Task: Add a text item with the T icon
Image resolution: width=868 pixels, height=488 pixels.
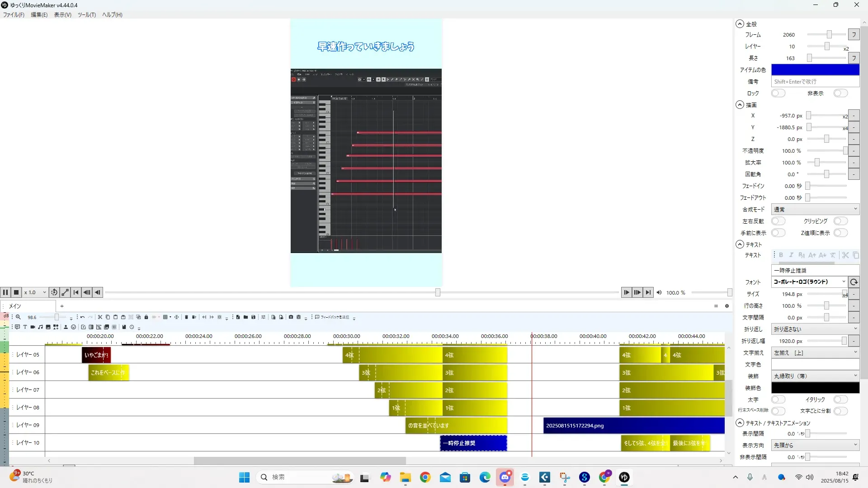Action: 25,327
